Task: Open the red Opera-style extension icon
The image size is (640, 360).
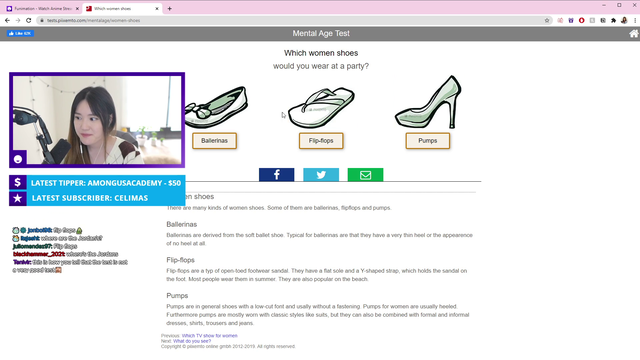Action: pyautogui.click(x=582, y=20)
